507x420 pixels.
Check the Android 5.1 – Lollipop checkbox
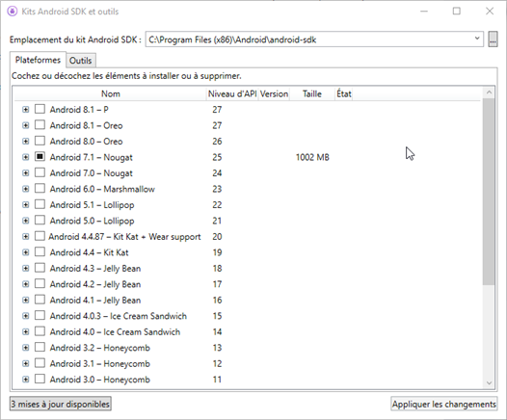point(40,204)
